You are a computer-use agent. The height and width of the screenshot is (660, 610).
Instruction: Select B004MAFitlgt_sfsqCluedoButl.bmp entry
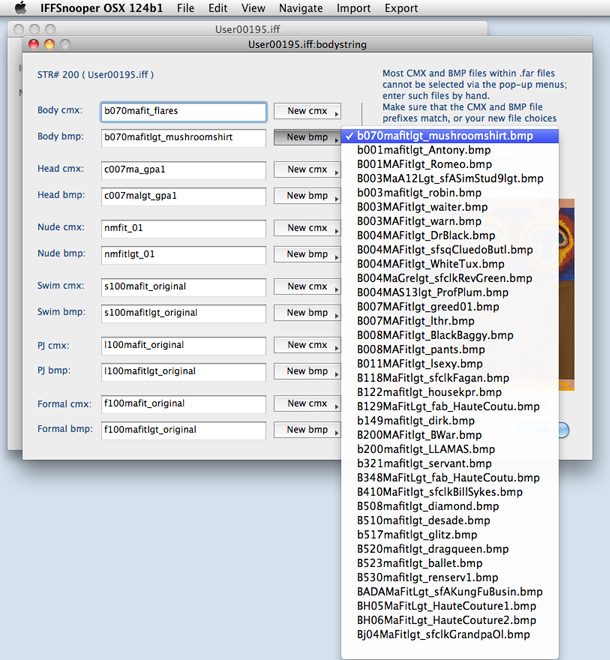coord(450,250)
